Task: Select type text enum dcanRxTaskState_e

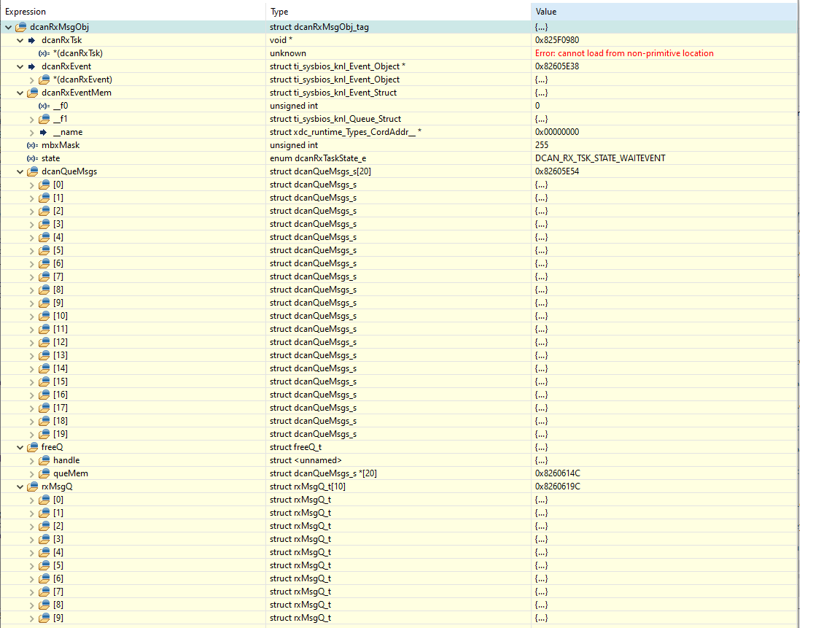Action: tap(318, 158)
